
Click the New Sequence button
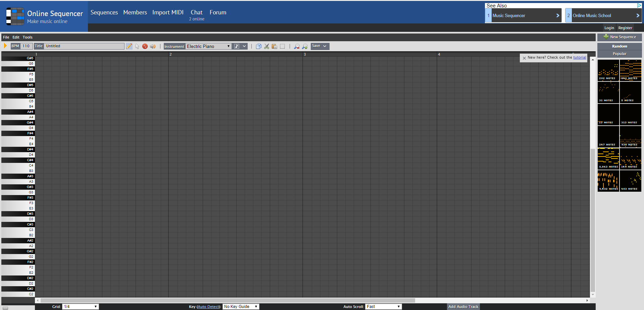click(x=620, y=37)
